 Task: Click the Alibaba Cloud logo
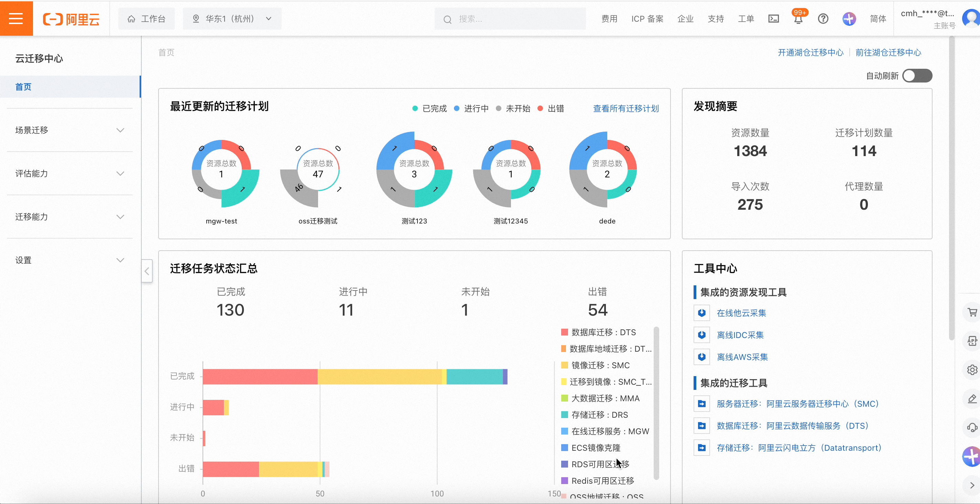pos(71,19)
